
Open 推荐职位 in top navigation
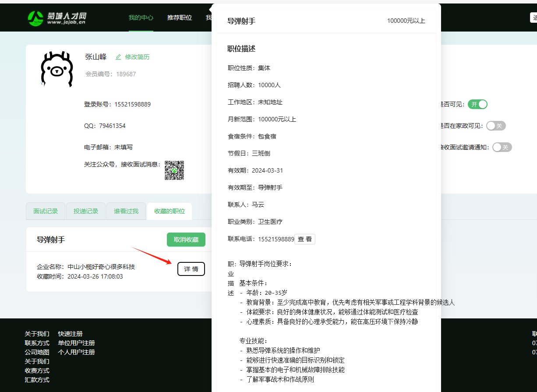pos(180,18)
